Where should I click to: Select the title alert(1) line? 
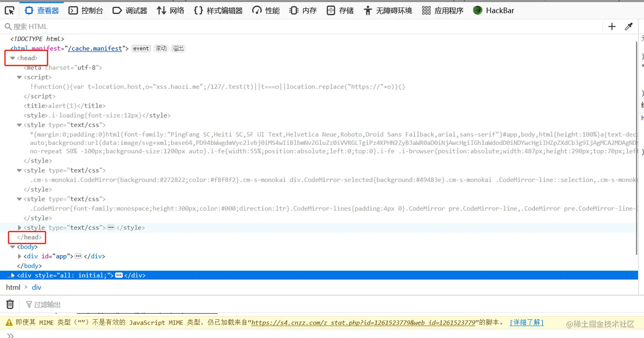64,106
